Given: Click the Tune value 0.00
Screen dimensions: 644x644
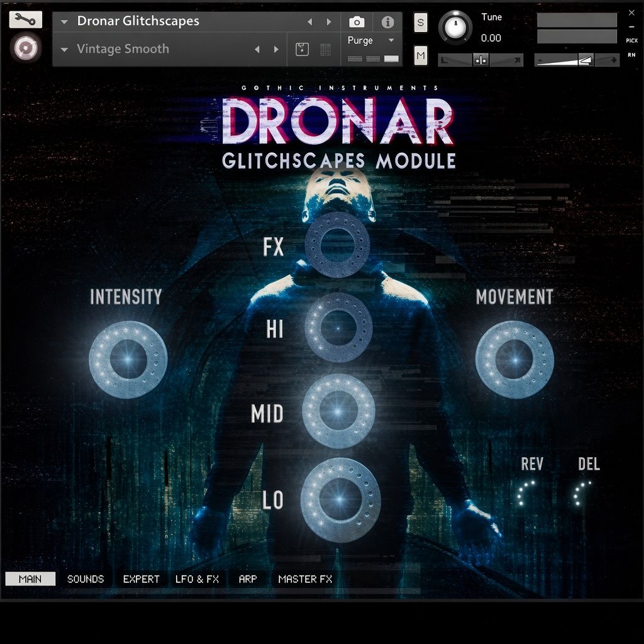Looking at the screenshot, I should (x=491, y=38).
